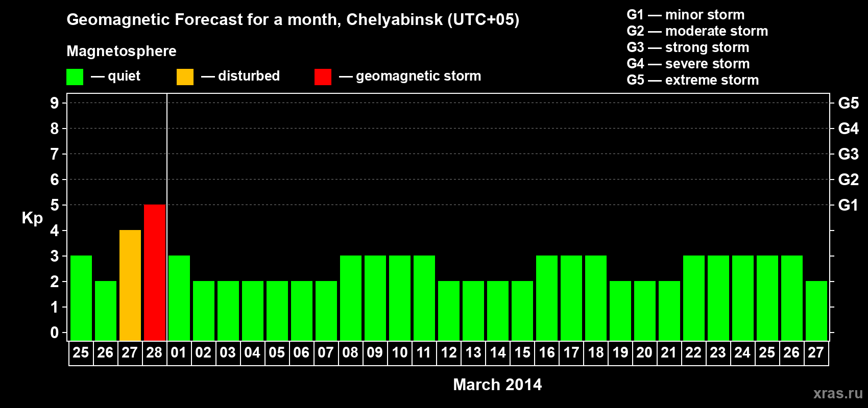The image size is (868, 408).
Task: Click the date label 24
Action: (742, 353)
